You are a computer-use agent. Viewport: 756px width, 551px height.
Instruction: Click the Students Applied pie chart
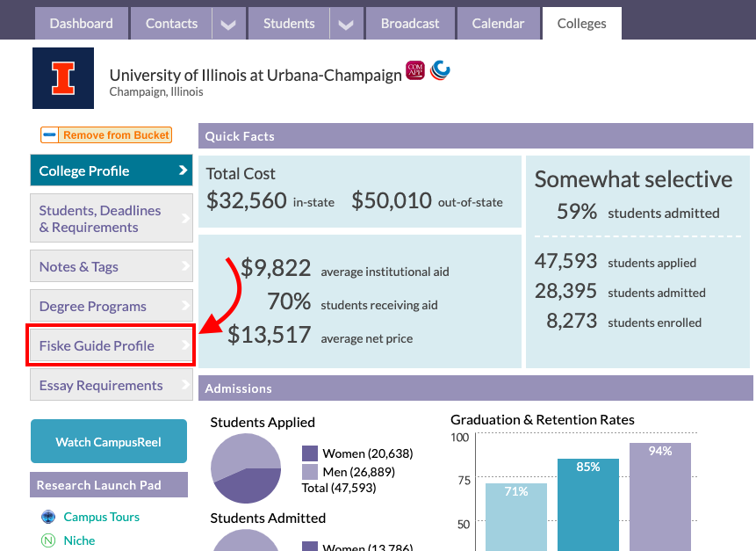tap(246, 468)
